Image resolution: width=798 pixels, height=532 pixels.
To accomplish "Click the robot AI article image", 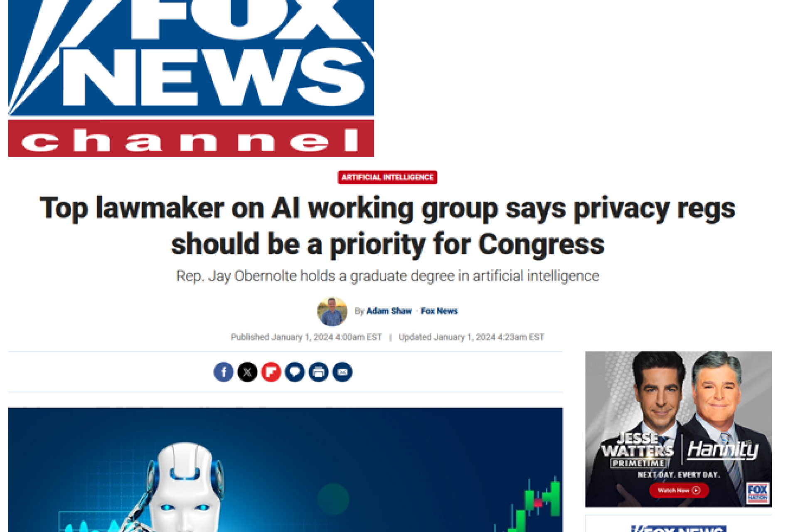I will (x=286, y=470).
